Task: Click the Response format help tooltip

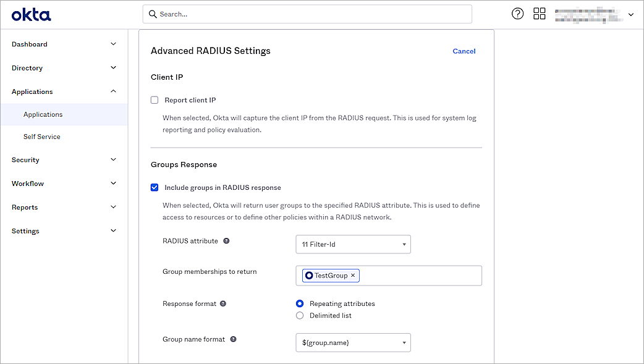Action: coord(222,303)
